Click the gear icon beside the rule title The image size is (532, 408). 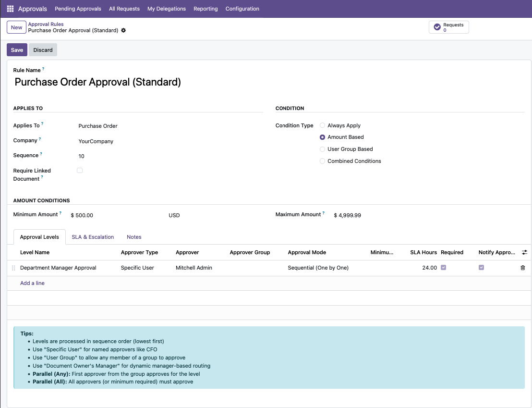[123, 30]
